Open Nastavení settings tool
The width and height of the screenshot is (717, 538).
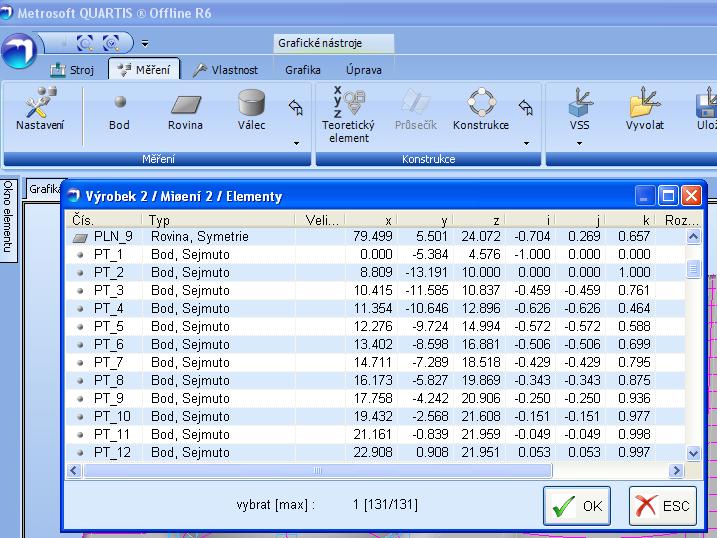click(x=40, y=110)
